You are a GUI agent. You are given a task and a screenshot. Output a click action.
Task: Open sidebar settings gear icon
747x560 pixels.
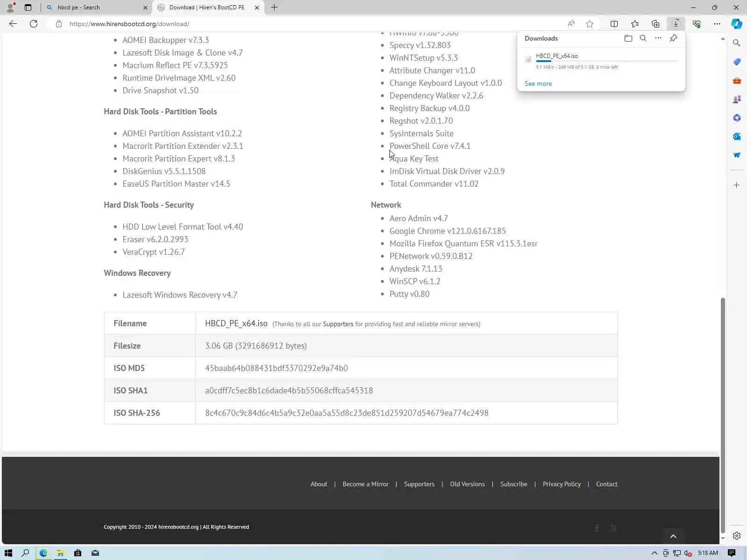737,536
